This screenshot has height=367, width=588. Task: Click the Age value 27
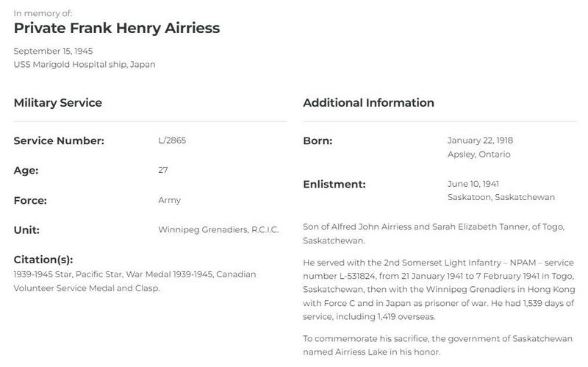click(163, 170)
